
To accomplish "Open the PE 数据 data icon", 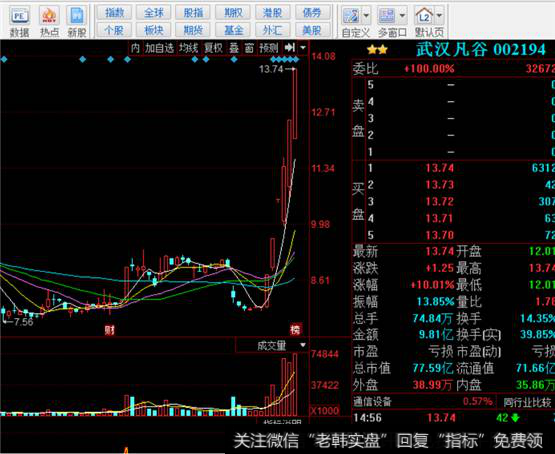I will [19, 16].
